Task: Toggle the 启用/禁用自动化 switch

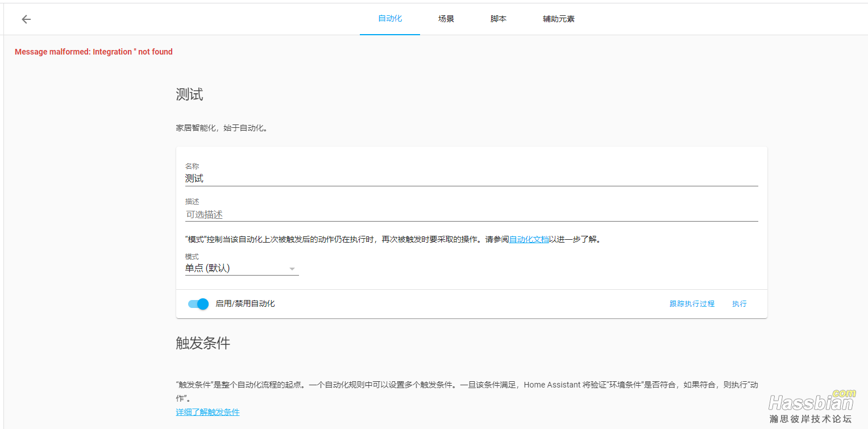Action: 198,304
